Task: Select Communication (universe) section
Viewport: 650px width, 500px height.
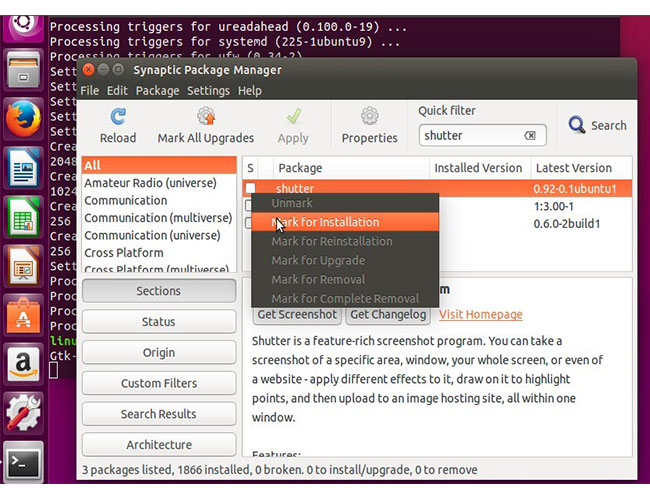Action: pos(159,235)
